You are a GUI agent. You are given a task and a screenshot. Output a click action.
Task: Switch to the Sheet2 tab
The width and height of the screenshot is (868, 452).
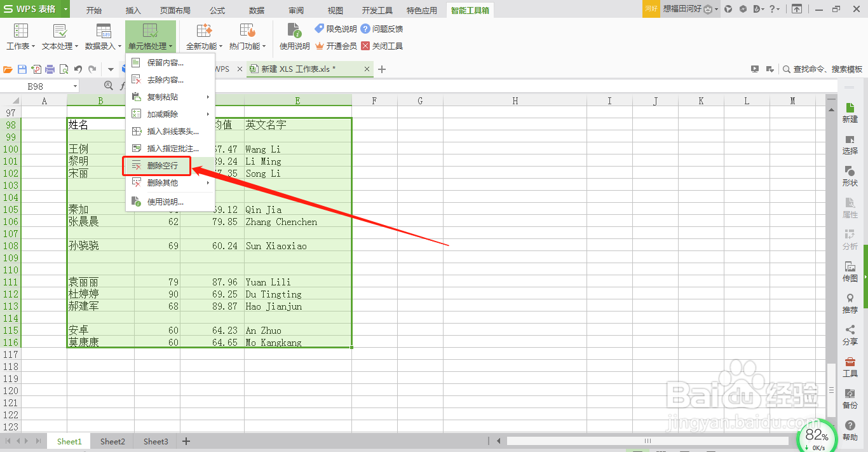point(112,441)
